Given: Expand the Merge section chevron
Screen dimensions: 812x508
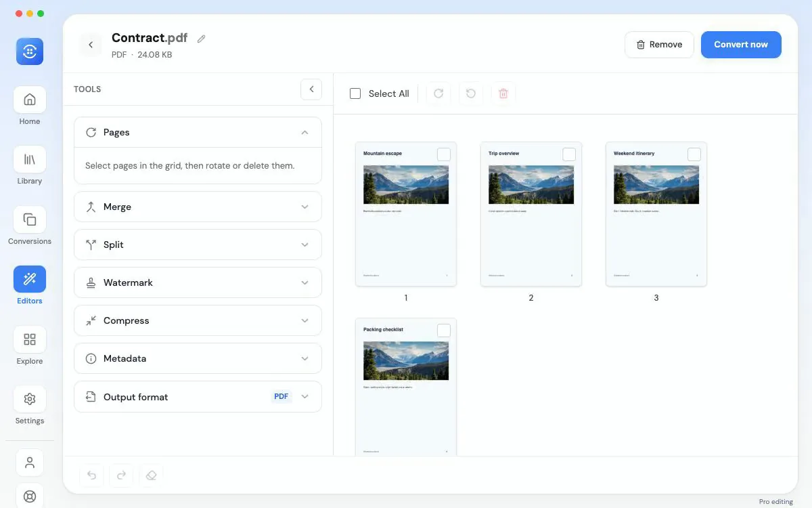Looking at the screenshot, I should pos(304,207).
